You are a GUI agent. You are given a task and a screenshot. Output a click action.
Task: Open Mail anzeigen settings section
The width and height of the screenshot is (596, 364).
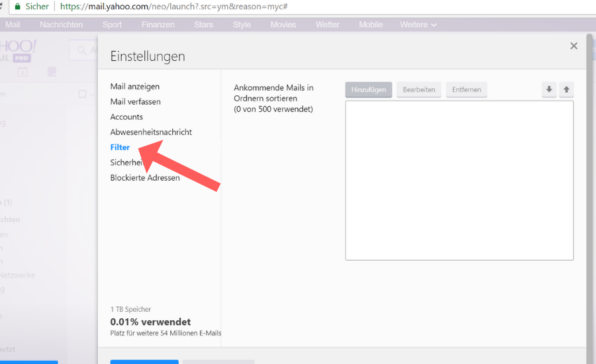[134, 87]
